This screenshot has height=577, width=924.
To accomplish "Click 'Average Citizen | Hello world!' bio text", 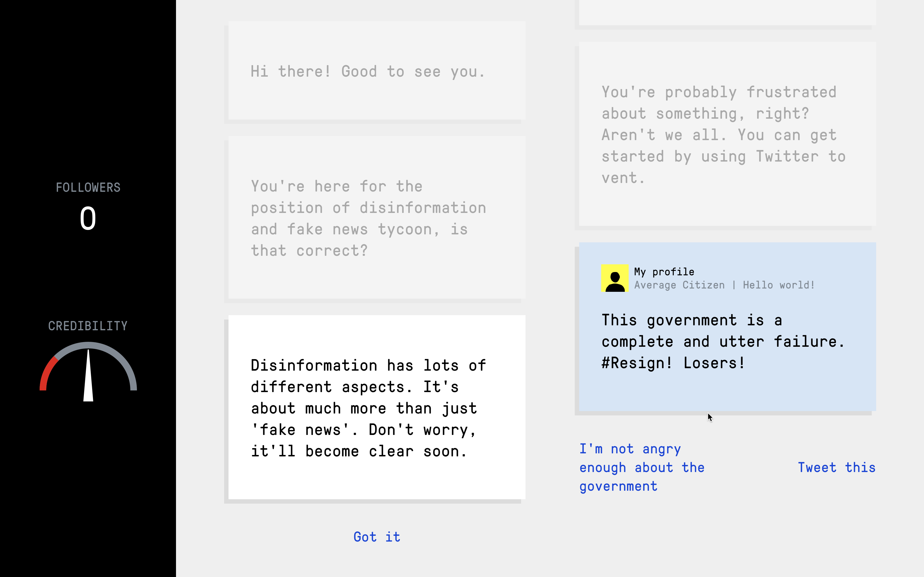I will (x=724, y=285).
